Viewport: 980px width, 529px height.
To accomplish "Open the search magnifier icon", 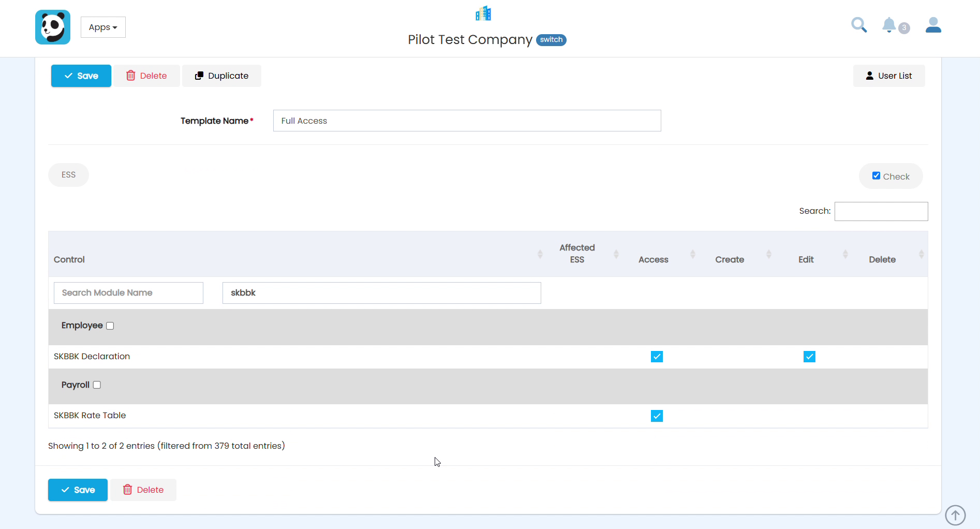I will [859, 25].
